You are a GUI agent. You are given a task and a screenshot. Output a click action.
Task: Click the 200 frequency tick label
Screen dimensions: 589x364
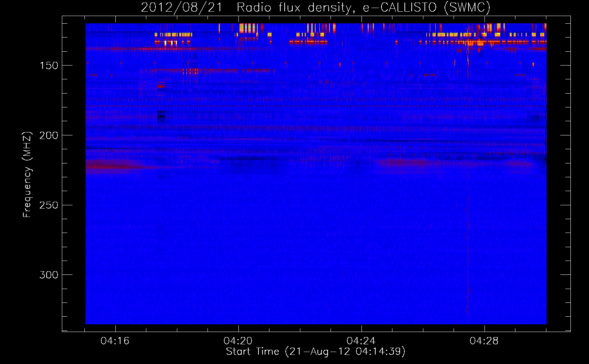click(49, 135)
